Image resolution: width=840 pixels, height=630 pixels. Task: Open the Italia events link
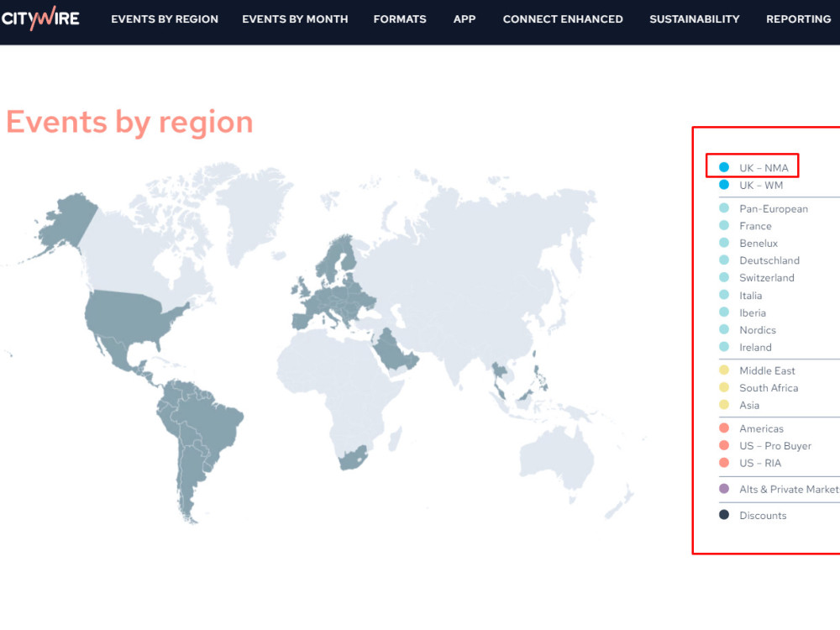(750, 296)
